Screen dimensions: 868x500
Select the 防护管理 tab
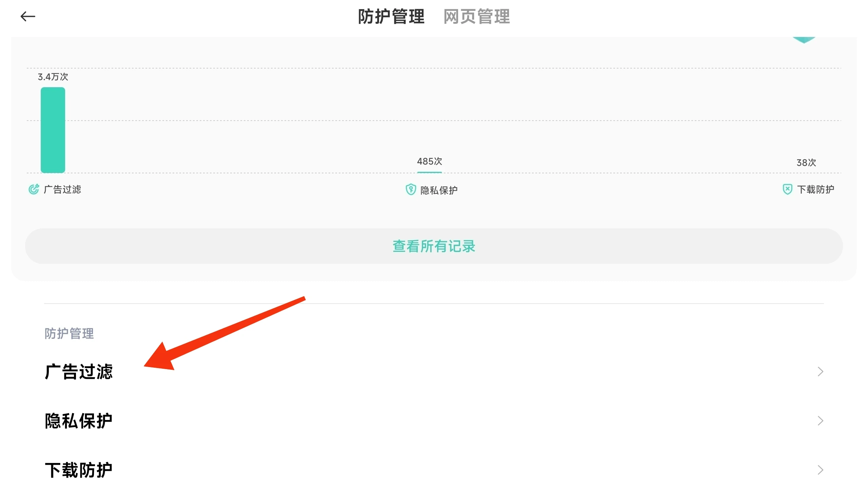click(391, 17)
